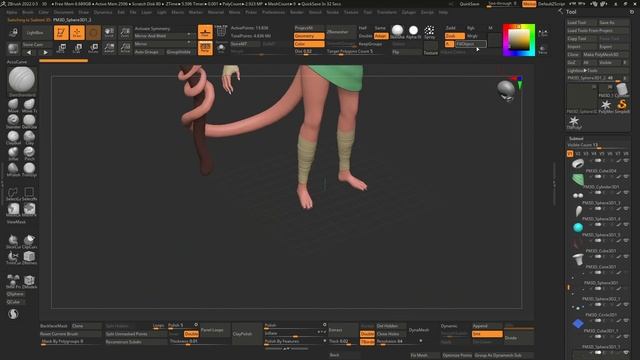This screenshot has width=640, height=360.
Task: Select the TrimDynamic brush
Action: (x=29, y=169)
